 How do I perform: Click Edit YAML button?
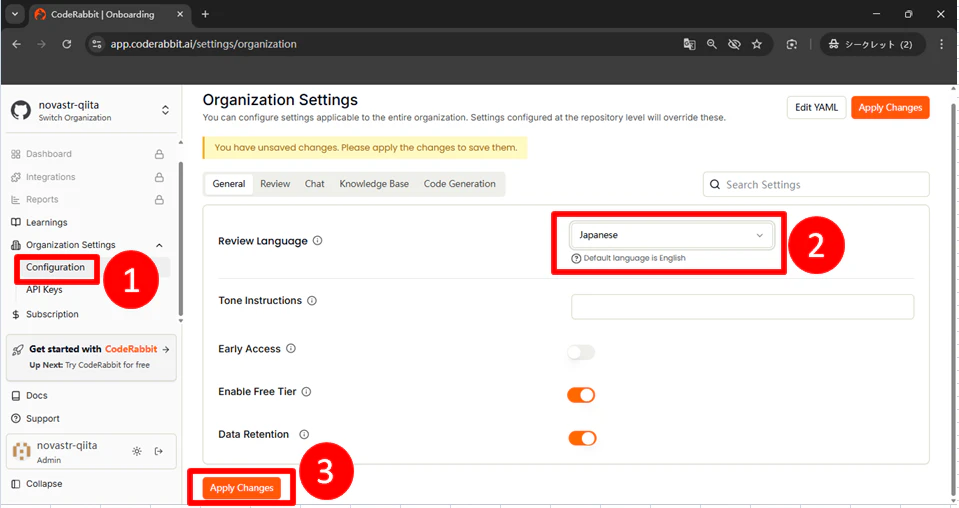(816, 108)
